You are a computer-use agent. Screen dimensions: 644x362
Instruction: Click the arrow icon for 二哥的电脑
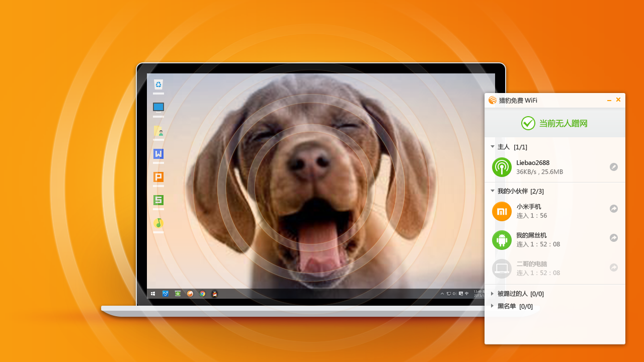(614, 267)
